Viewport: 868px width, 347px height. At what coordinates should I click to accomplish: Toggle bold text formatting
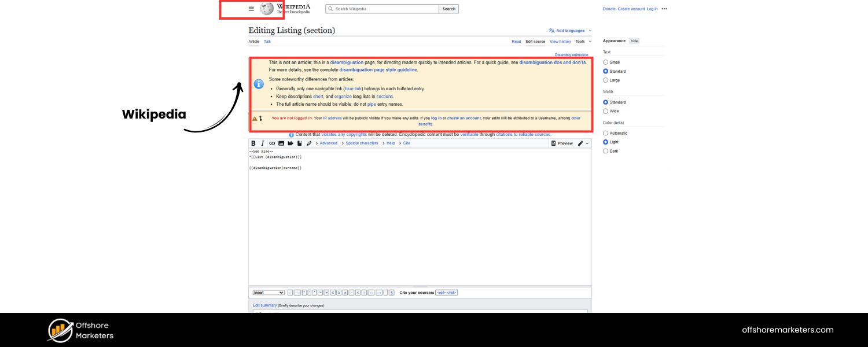(x=253, y=143)
